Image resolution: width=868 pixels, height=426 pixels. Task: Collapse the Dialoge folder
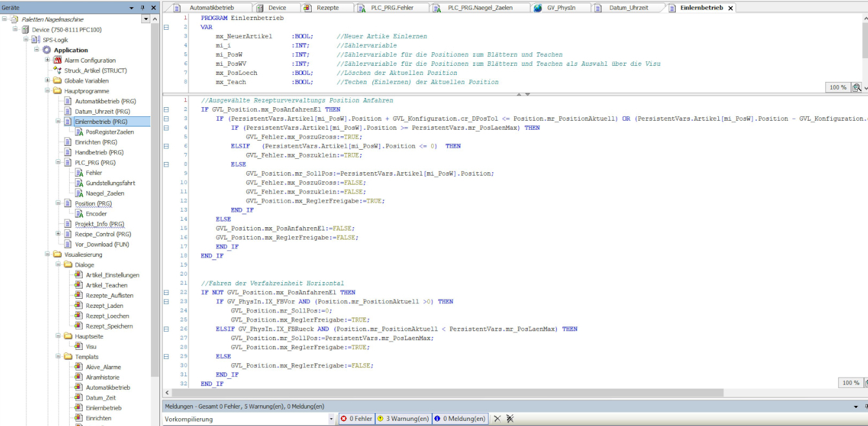click(58, 265)
